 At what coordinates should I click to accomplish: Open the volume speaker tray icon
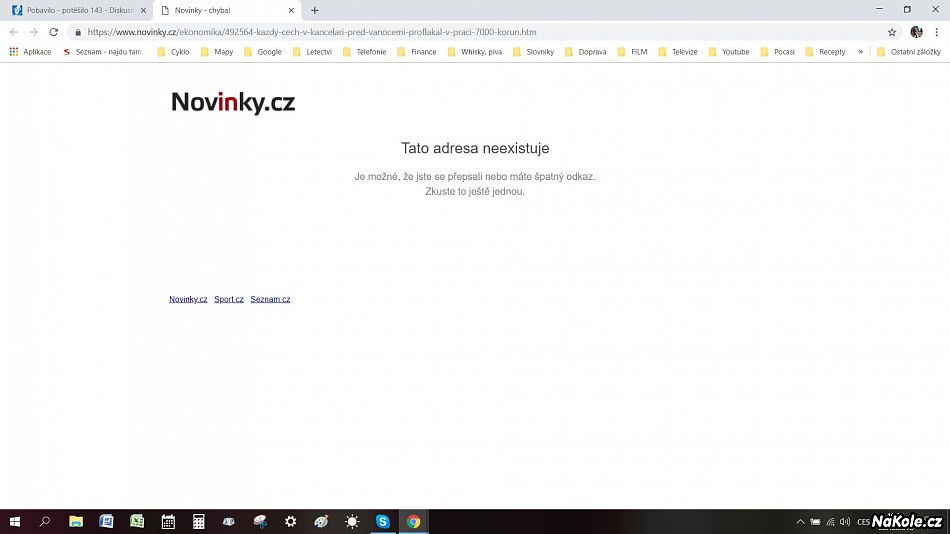(845, 521)
